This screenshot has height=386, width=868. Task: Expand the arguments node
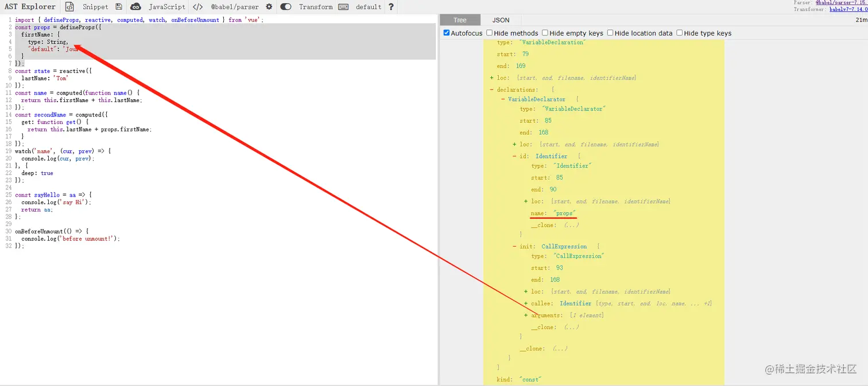coord(526,315)
